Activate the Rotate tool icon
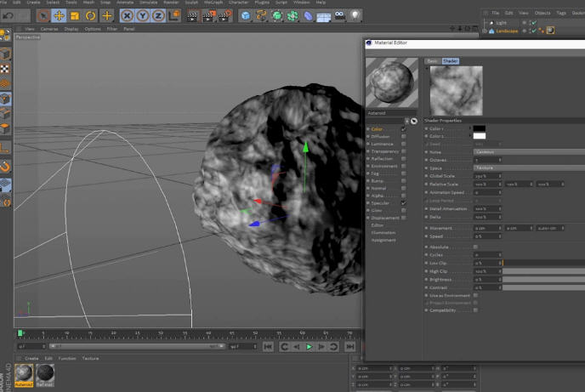The width and height of the screenshot is (585, 392). (x=91, y=15)
